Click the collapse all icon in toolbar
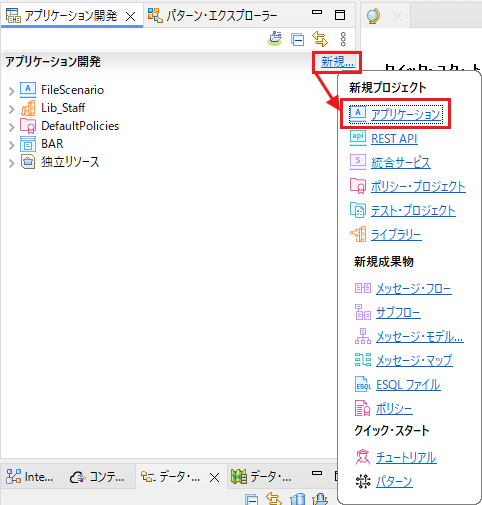The width and height of the screenshot is (482, 505). 297,39
